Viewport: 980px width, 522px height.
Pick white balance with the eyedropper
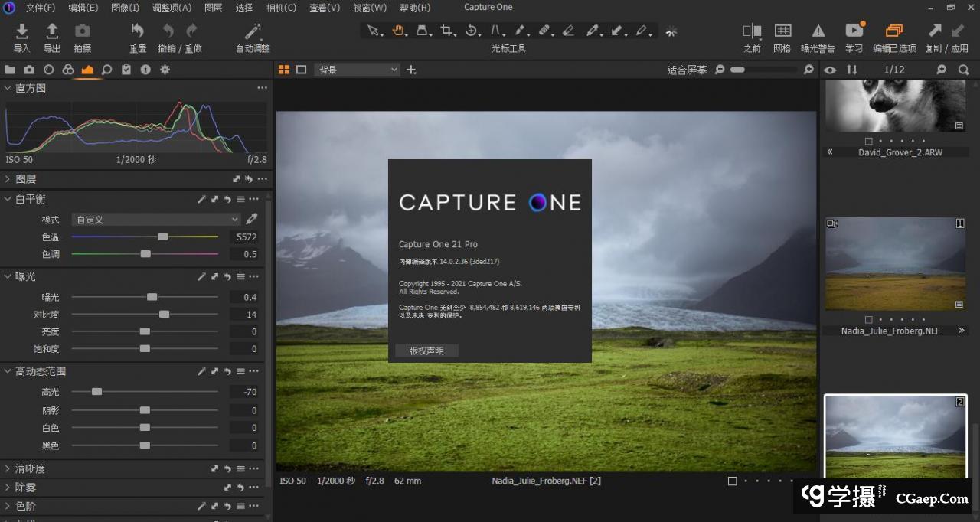pyautogui.click(x=251, y=220)
